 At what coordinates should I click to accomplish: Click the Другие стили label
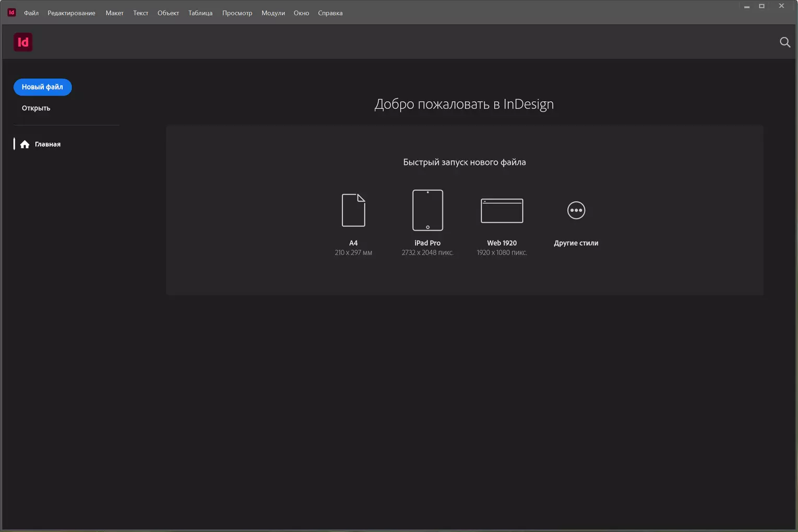pyautogui.click(x=576, y=243)
